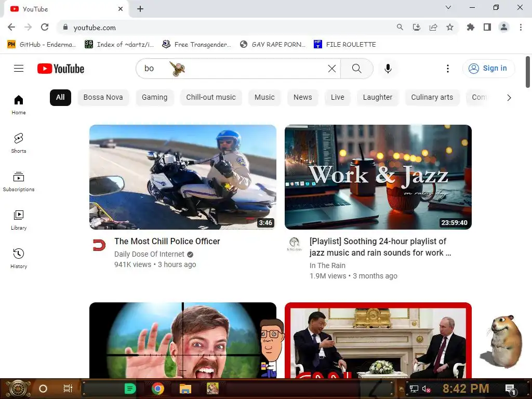Open the sniper scope face thumbnail

(x=183, y=340)
